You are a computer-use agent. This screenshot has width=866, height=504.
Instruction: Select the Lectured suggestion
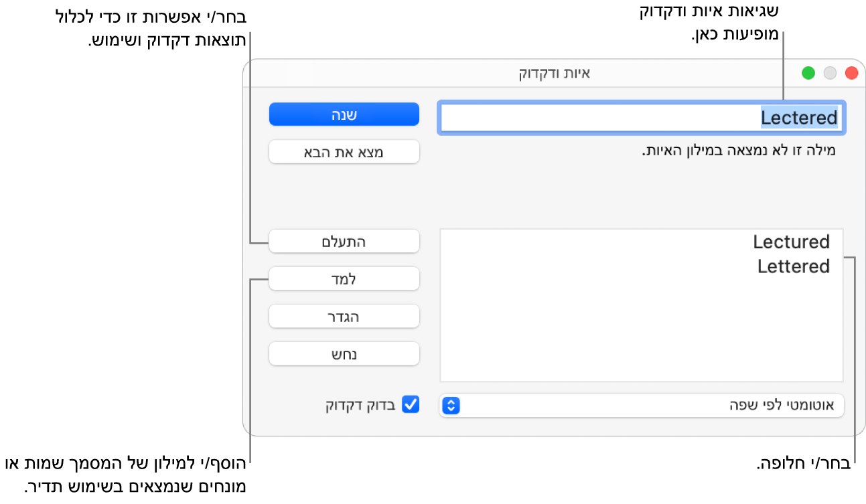click(x=791, y=242)
